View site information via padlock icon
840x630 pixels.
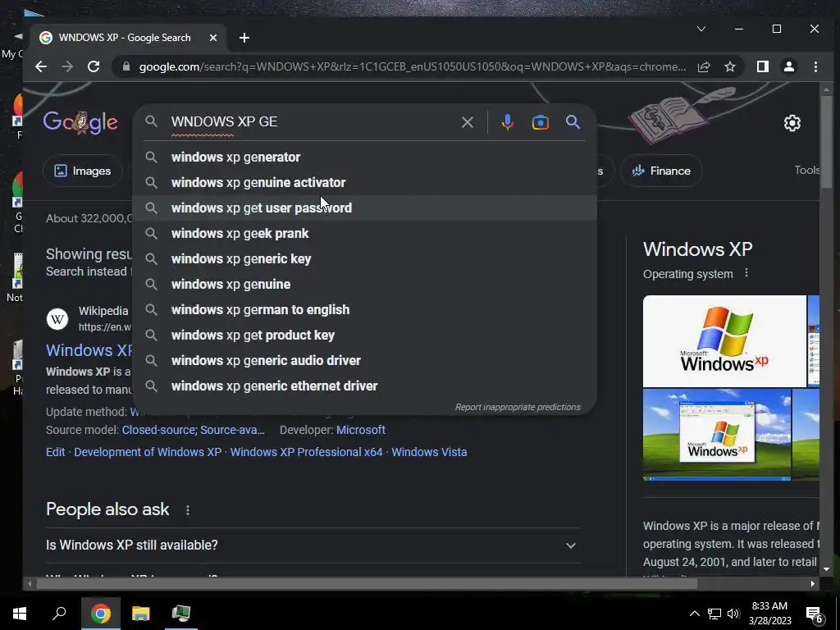[126, 66]
